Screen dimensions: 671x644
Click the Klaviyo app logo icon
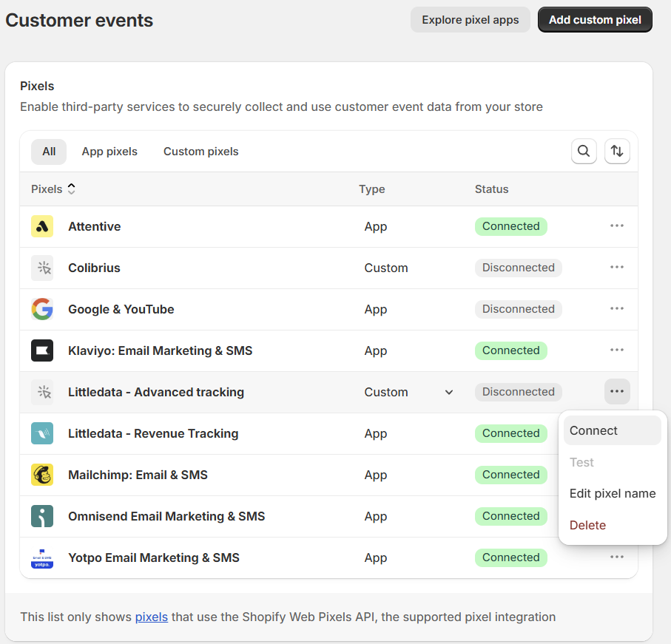tap(42, 350)
